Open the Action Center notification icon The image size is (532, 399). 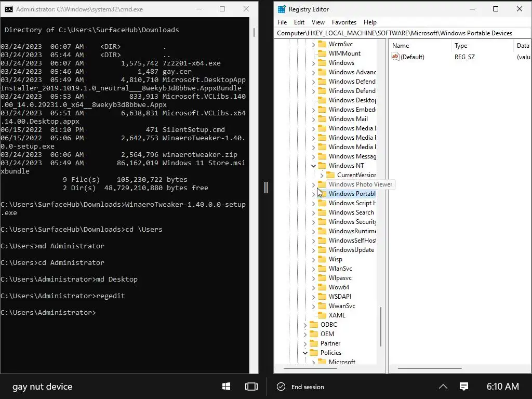click(x=464, y=387)
